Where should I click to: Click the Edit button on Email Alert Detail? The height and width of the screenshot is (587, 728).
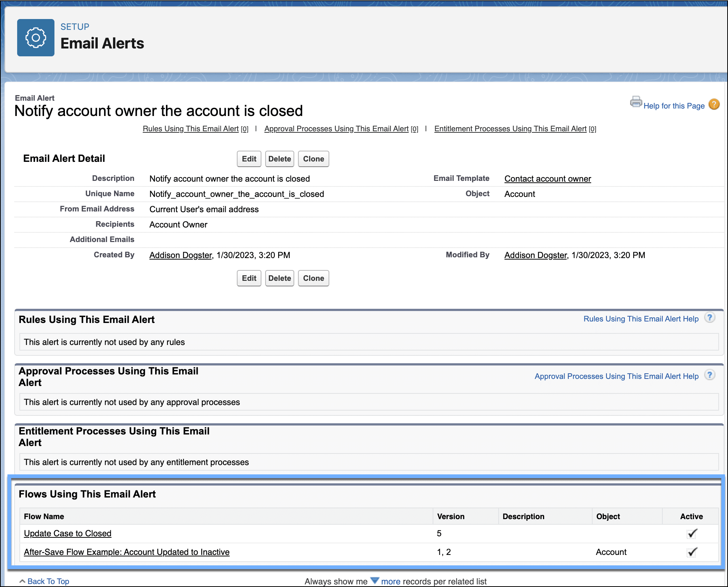point(249,158)
